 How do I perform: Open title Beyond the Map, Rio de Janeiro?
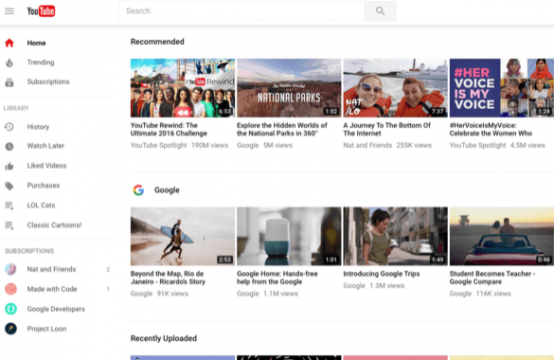tap(168, 278)
